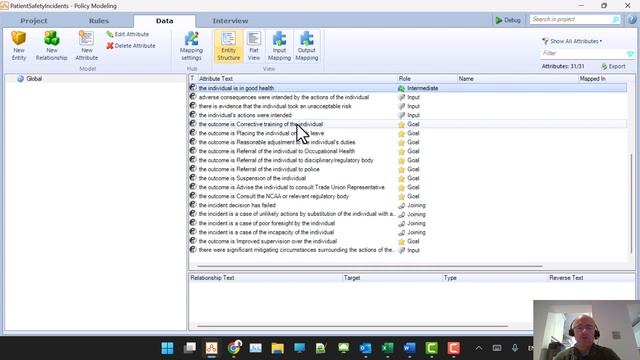Click Goal star for Suspension outcome
This screenshot has height=360, width=640.
point(402,178)
